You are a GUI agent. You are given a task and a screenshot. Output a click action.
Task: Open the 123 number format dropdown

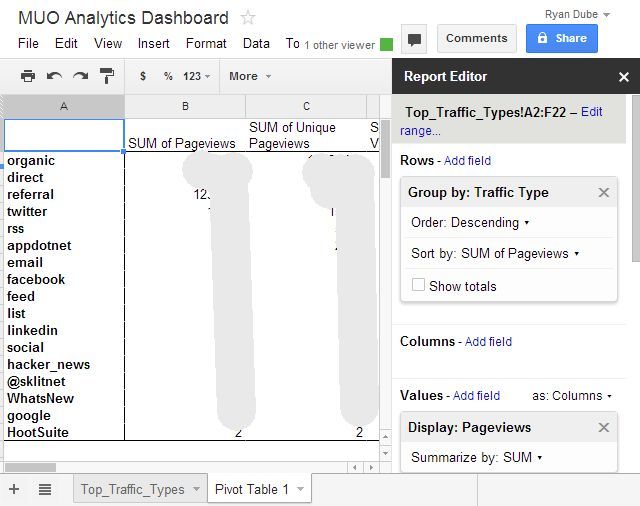197,76
